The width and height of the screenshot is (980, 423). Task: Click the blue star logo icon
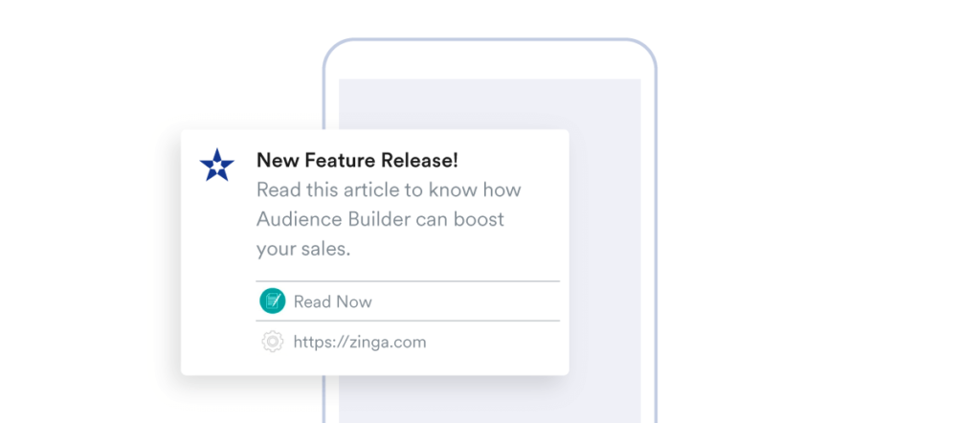click(217, 165)
